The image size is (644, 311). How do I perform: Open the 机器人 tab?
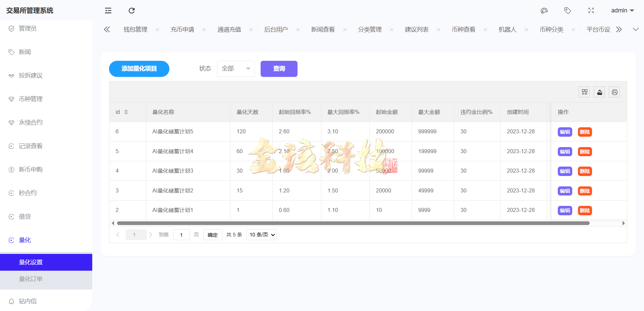point(507,30)
